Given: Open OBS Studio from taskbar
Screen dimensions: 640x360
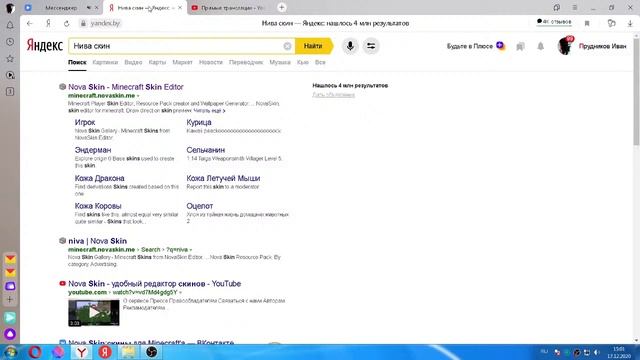Looking at the screenshot, I should 151,352.
